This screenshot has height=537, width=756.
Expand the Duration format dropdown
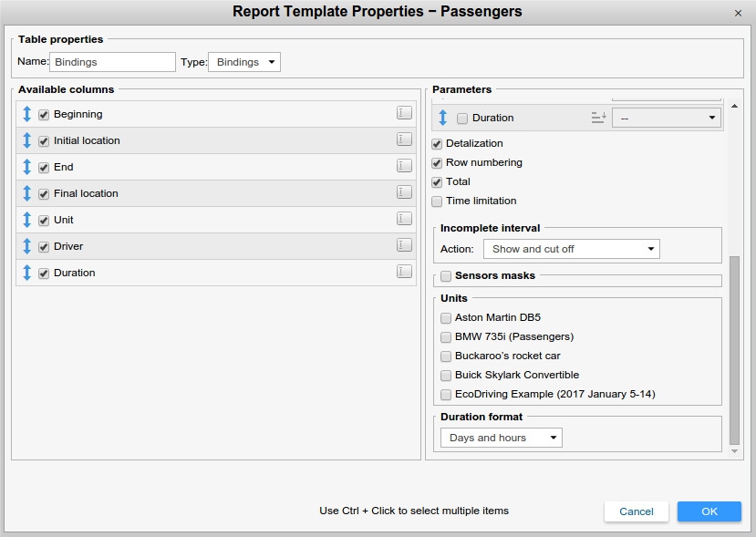(x=501, y=438)
